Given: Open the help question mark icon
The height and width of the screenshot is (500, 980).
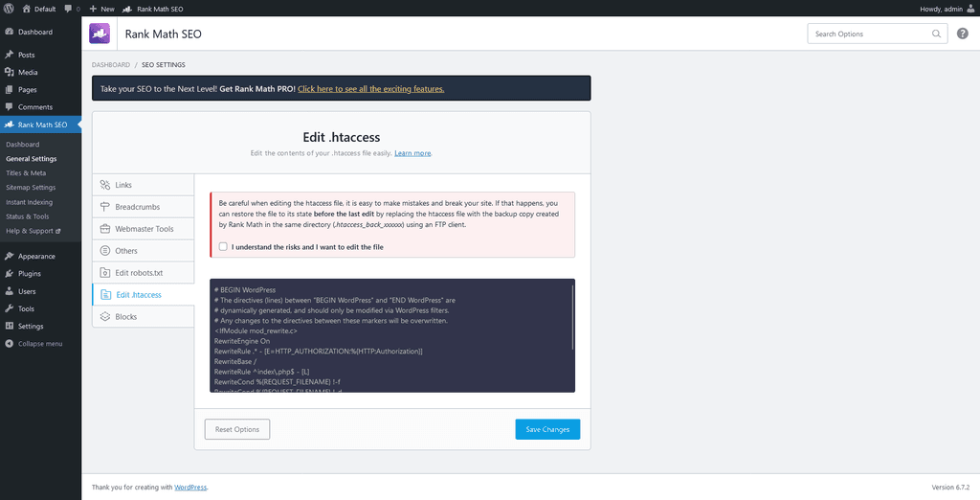Looking at the screenshot, I should (963, 34).
